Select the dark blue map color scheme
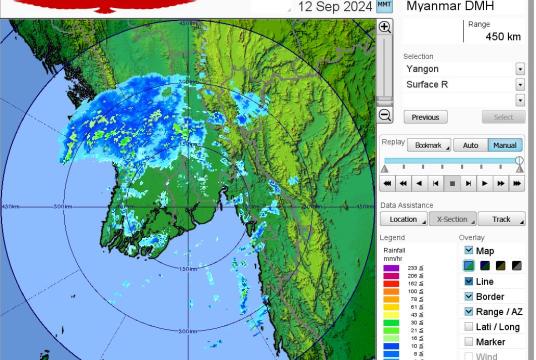The height and width of the screenshot is (360, 536). pos(485,265)
